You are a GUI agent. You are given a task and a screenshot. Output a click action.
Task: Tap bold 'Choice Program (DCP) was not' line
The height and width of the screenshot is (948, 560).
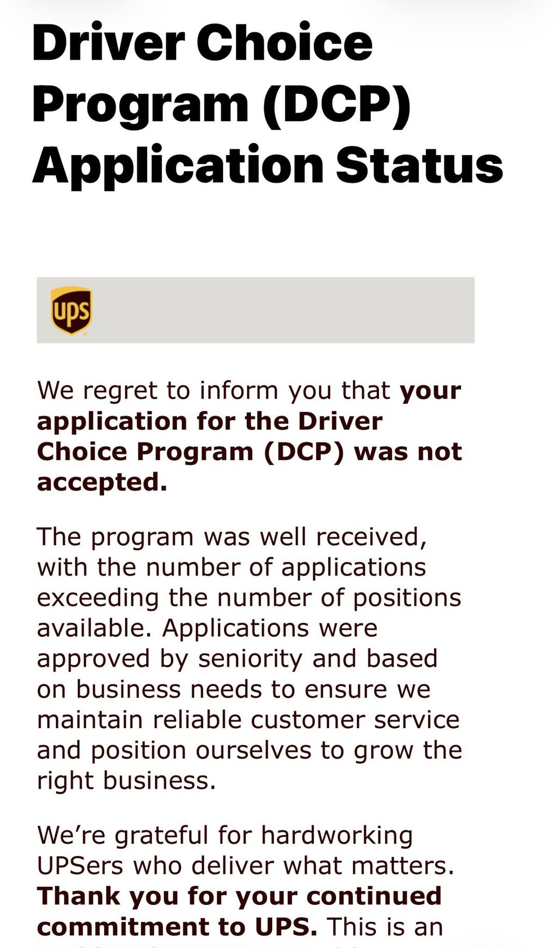(x=249, y=452)
